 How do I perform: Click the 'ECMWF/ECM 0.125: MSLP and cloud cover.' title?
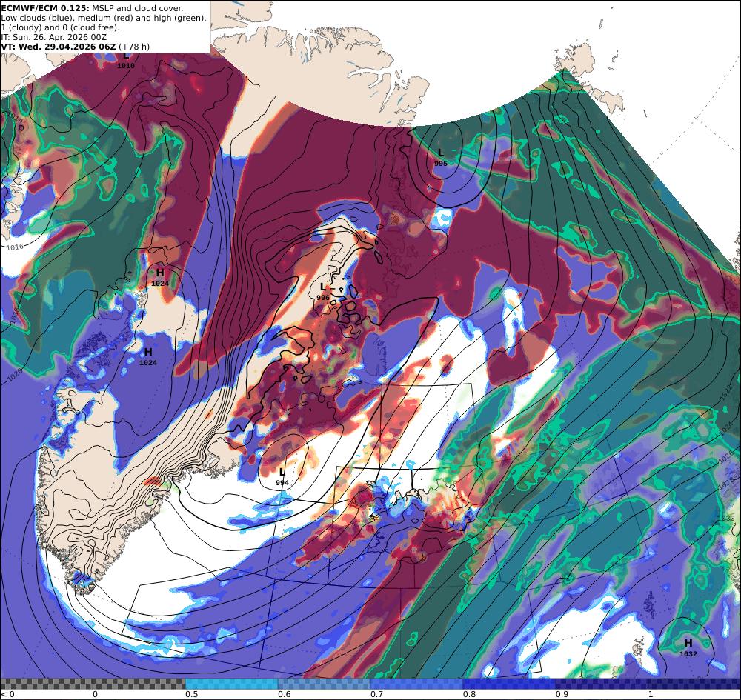[92, 8]
